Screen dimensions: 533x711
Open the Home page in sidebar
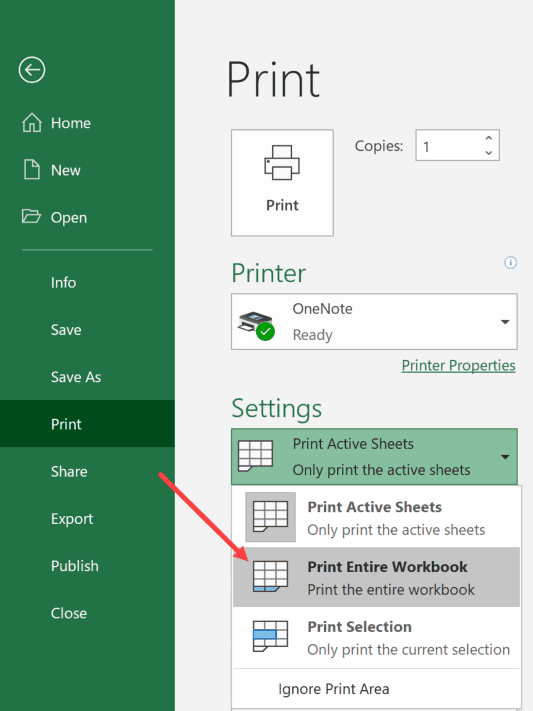pos(87,123)
